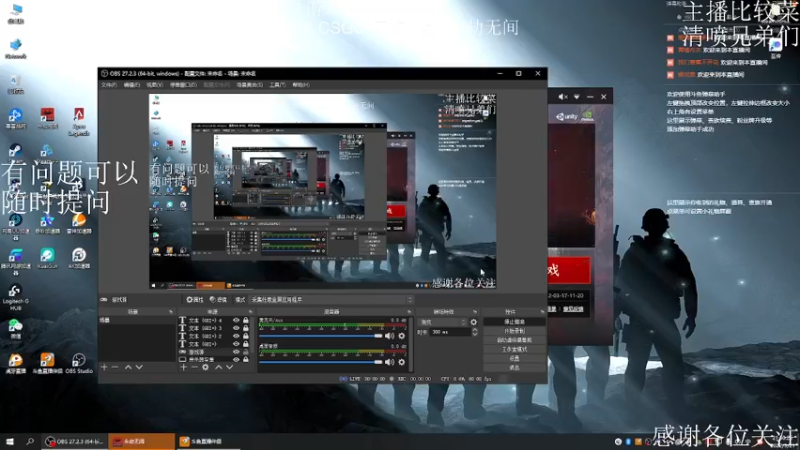This screenshot has height=450, width=800.
Task: Add a new scene with the plus icon
Action: tap(104, 367)
